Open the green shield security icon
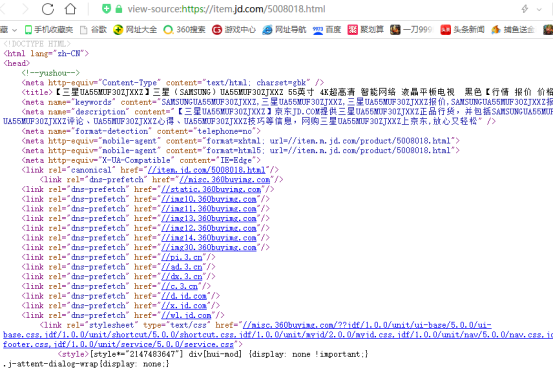 click(x=106, y=9)
